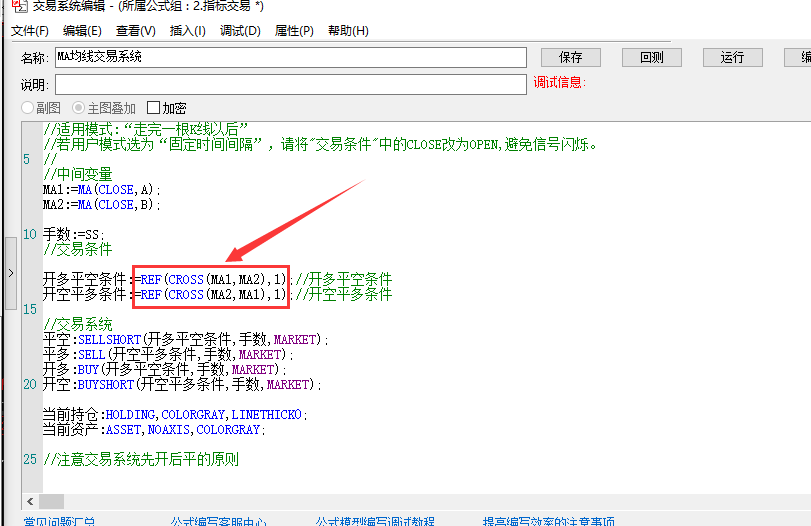Open the 调试(D) menu
This screenshot has height=526, width=811.
click(x=240, y=31)
